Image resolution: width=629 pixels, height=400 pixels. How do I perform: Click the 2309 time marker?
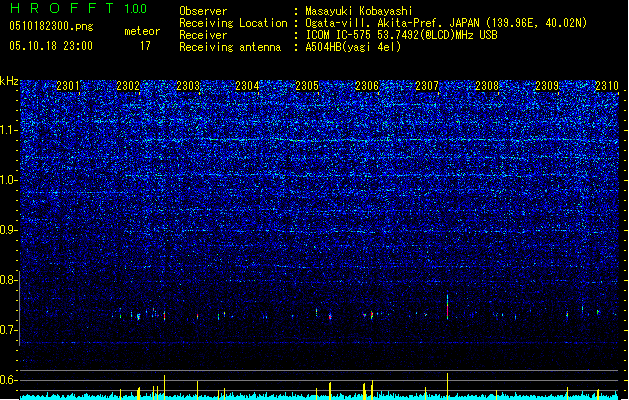click(547, 86)
